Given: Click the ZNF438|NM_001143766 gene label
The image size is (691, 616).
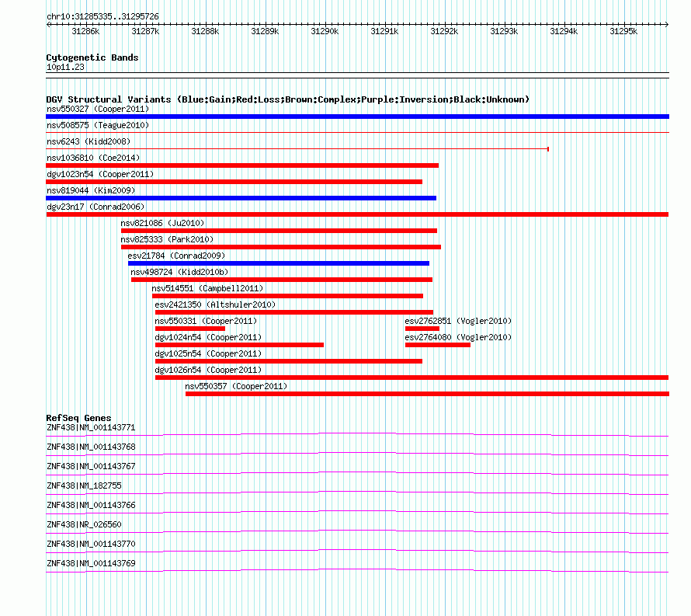Looking at the screenshot, I should click(91, 506).
